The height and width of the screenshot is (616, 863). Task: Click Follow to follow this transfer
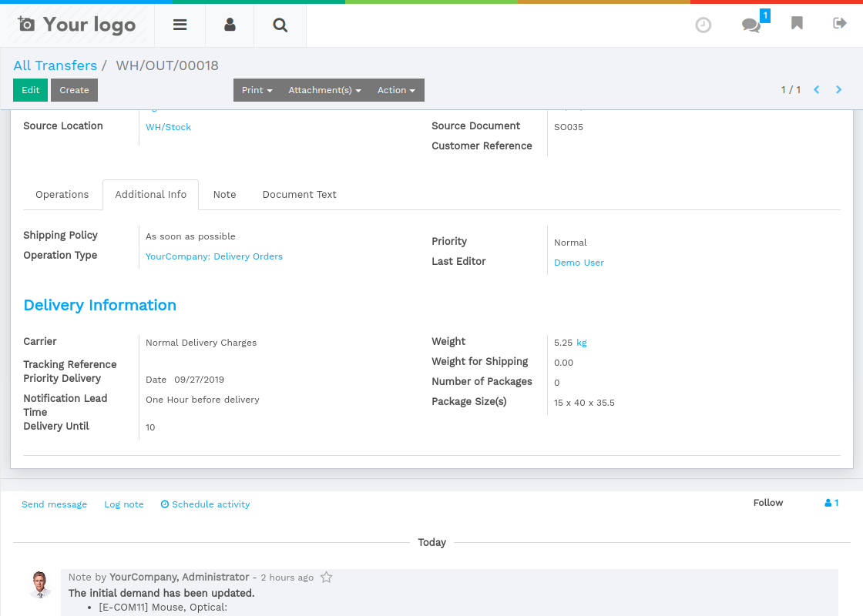click(768, 503)
